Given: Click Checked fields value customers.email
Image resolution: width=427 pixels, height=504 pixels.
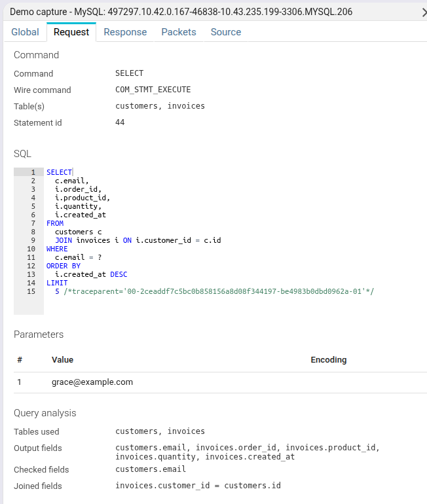Looking at the screenshot, I should pos(151,469).
